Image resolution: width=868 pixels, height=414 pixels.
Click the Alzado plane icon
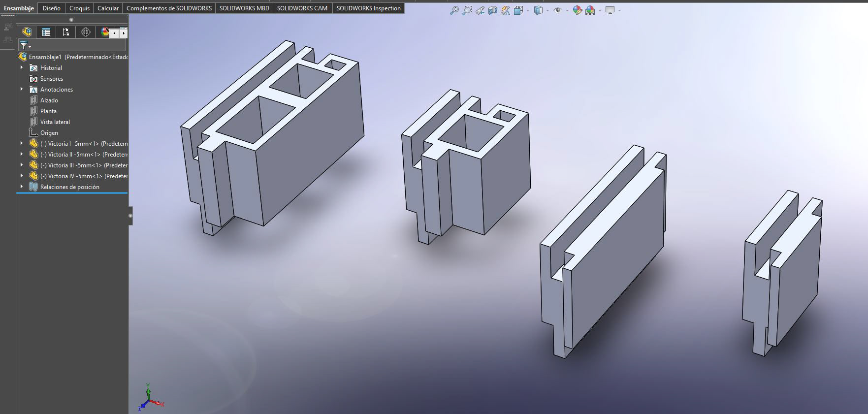tap(33, 100)
